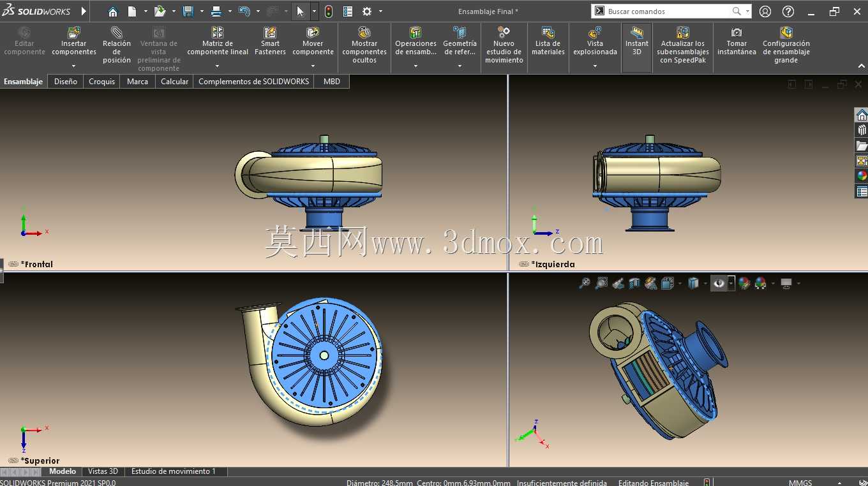Open the Calcular tab

point(174,82)
